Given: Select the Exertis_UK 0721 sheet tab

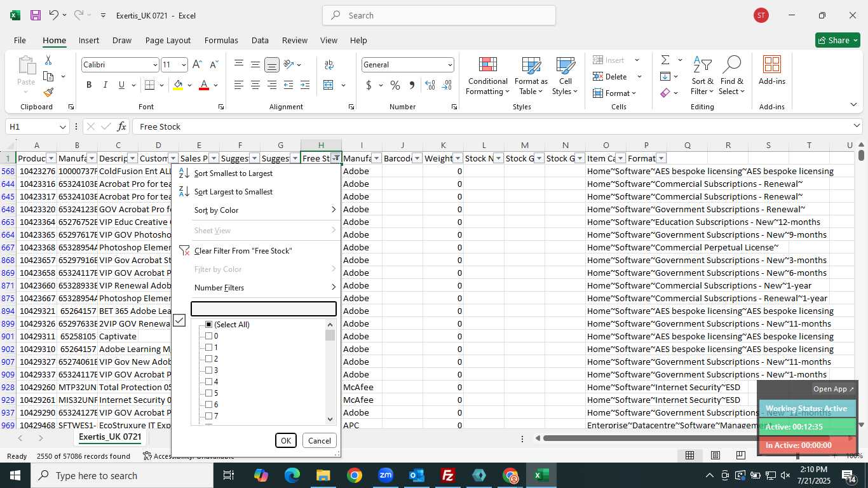Looking at the screenshot, I should 110,437.
